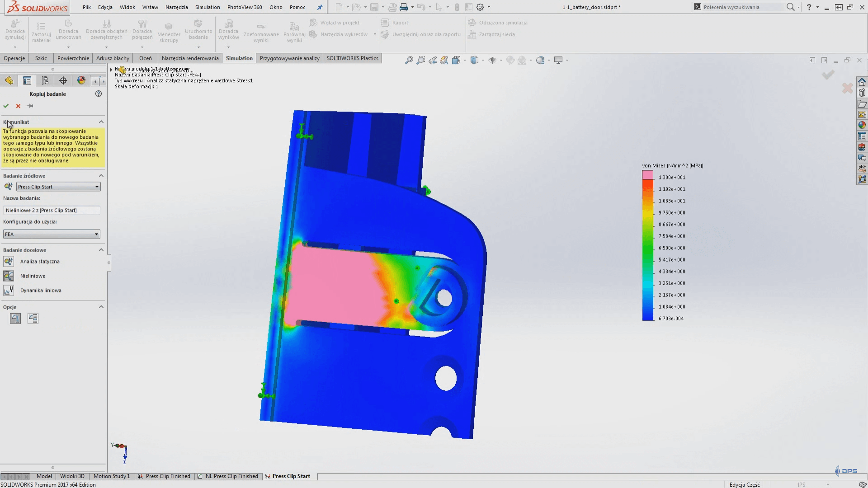The width and height of the screenshot is (868, 488).
Task: Pin the Kopiuj badanie panel
Action: 30,106
